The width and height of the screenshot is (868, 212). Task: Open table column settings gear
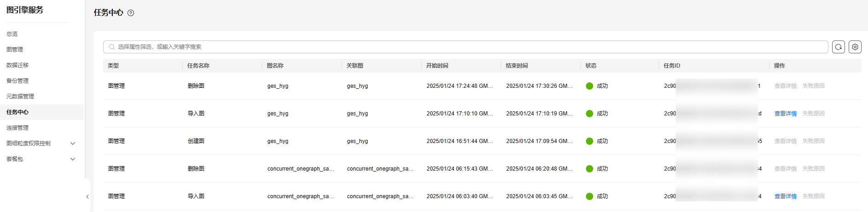click(855, 47)
